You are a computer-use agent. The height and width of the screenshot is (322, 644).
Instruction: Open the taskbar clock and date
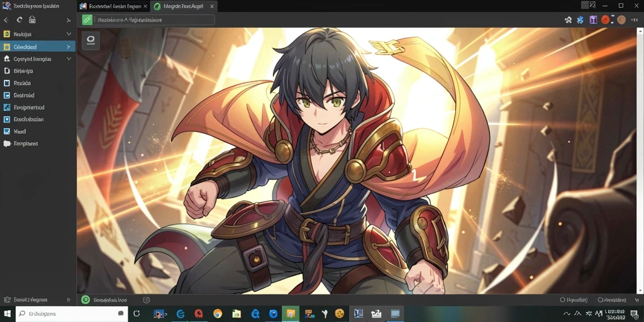point(615,314)
